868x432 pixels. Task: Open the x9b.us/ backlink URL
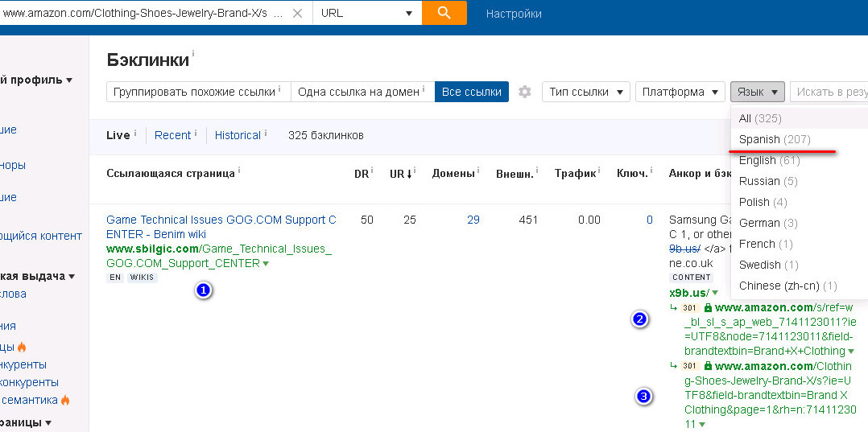coord(689,293)
